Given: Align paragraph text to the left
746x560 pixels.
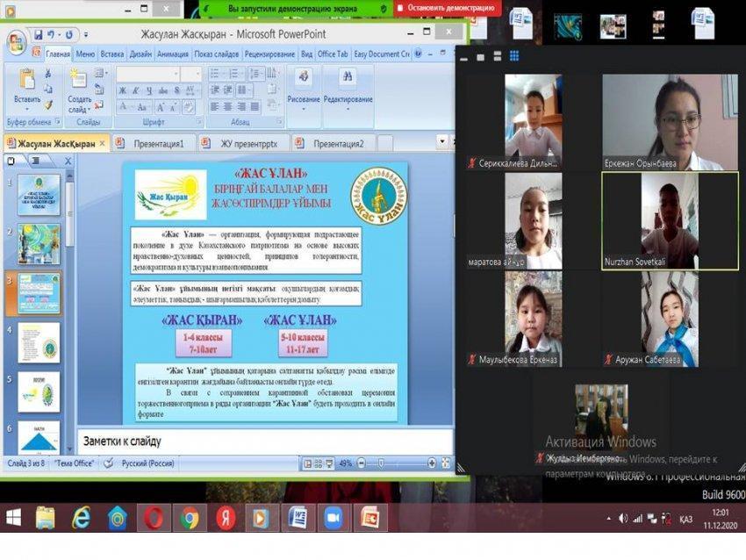Looking at the screenshot, I should click(214, 106).
